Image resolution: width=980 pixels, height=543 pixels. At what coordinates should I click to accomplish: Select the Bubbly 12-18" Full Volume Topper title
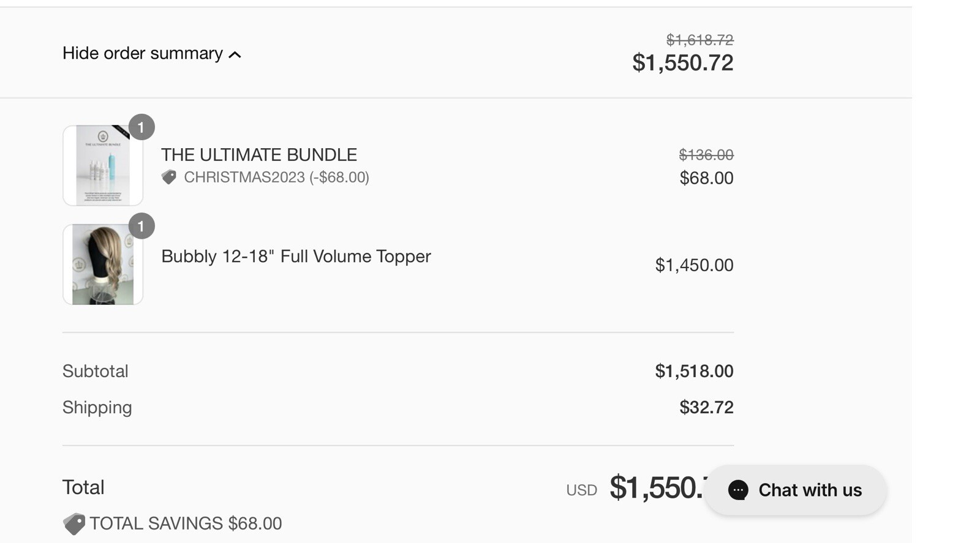tap(296, 256)
